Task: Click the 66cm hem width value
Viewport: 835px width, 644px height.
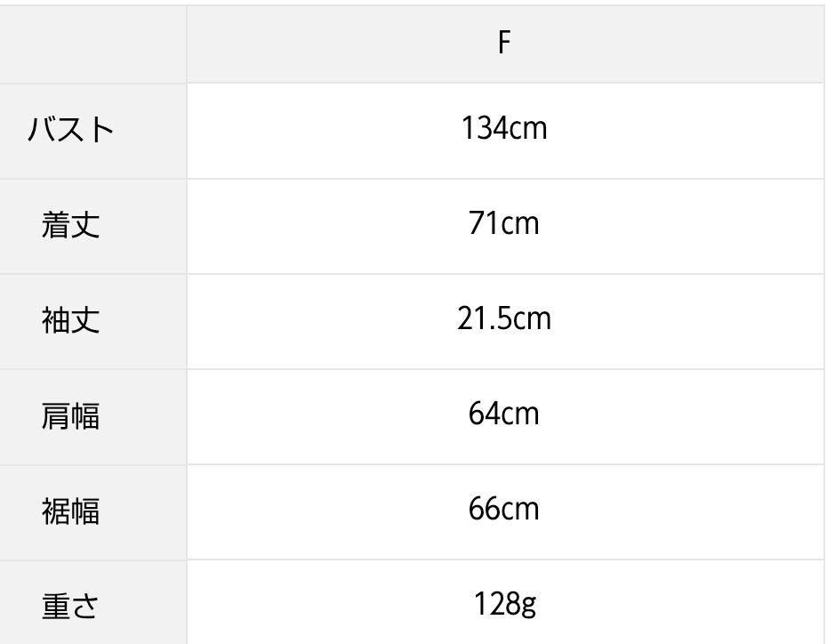Action: click(x=503, y=509)
